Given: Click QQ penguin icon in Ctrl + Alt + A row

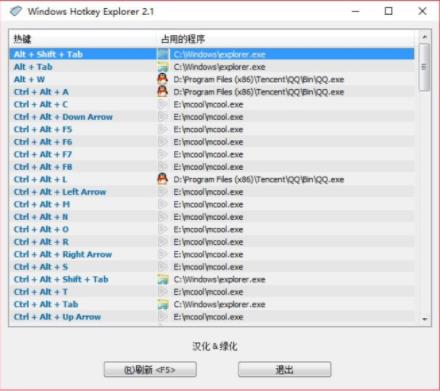Looking at the screenshot, I should click(x=163, y=92).
